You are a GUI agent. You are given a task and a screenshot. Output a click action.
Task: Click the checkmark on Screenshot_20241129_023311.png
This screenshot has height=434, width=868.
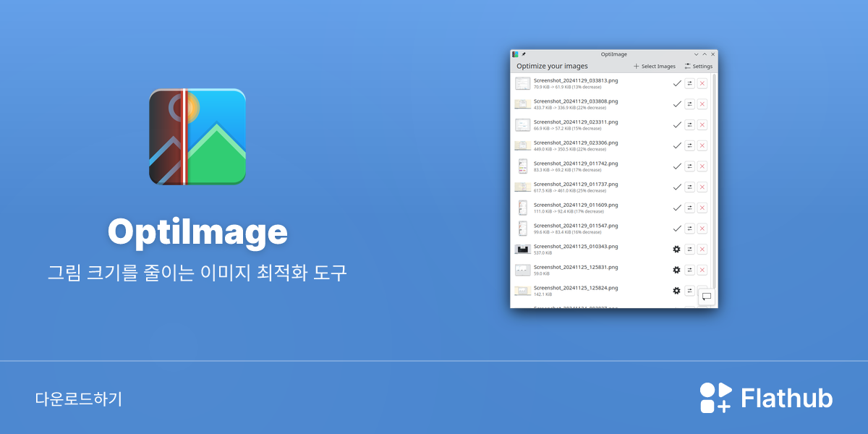[677, 124]
